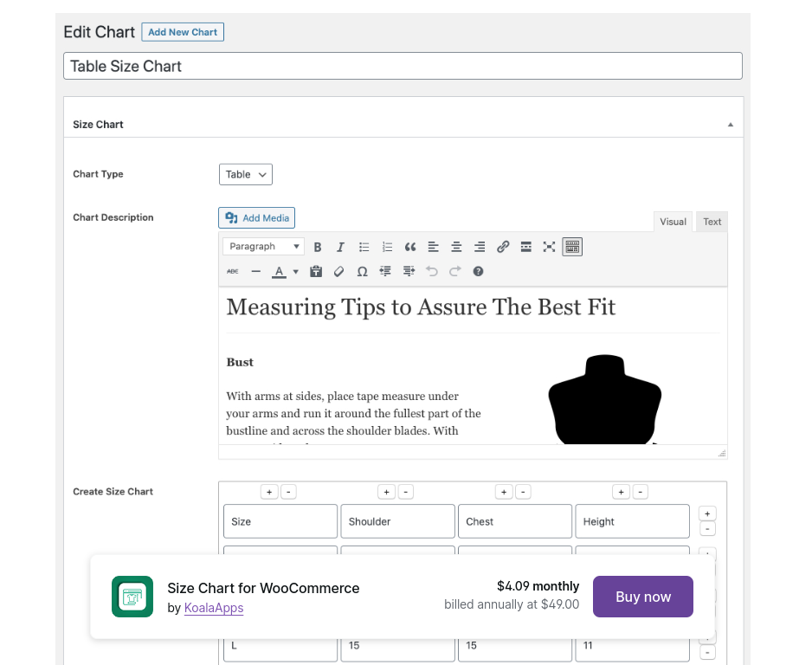Apply italic formatting
812x665 pixels.
[341, 247]
